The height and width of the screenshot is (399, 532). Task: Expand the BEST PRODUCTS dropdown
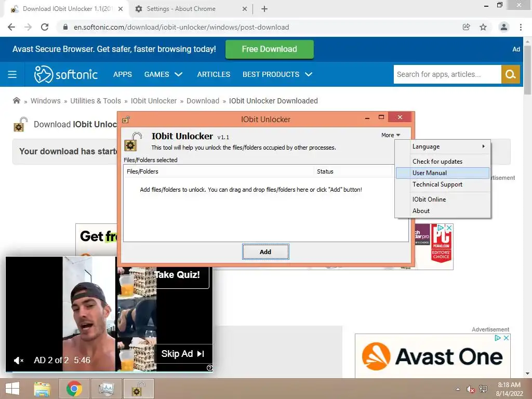coord(277,74)
